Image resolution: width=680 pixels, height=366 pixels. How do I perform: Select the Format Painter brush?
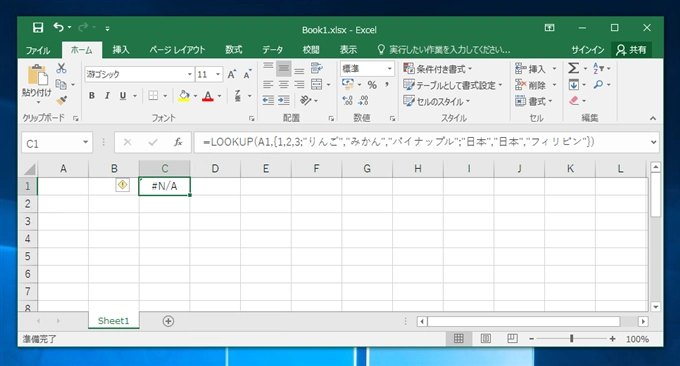[x=62, y=100]
